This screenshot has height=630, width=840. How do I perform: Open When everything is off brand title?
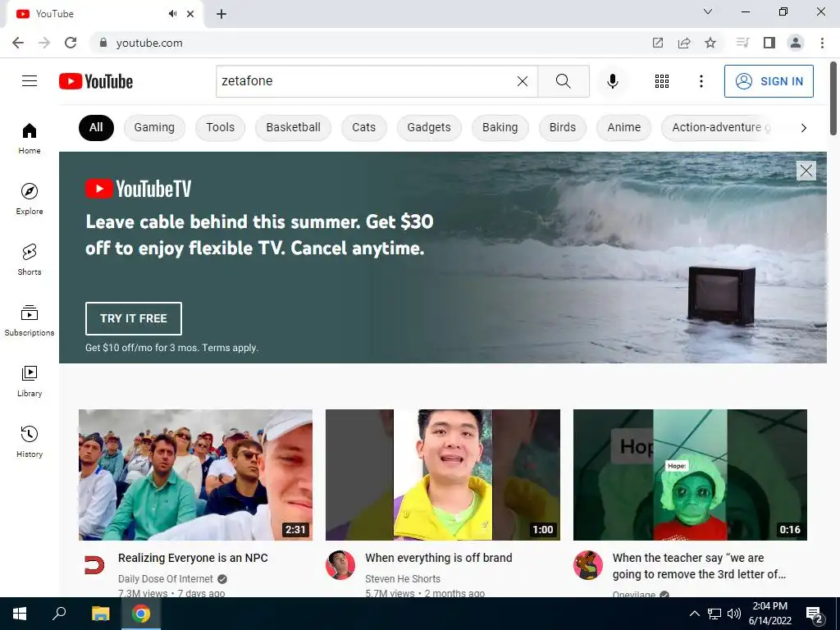(438, 558)
